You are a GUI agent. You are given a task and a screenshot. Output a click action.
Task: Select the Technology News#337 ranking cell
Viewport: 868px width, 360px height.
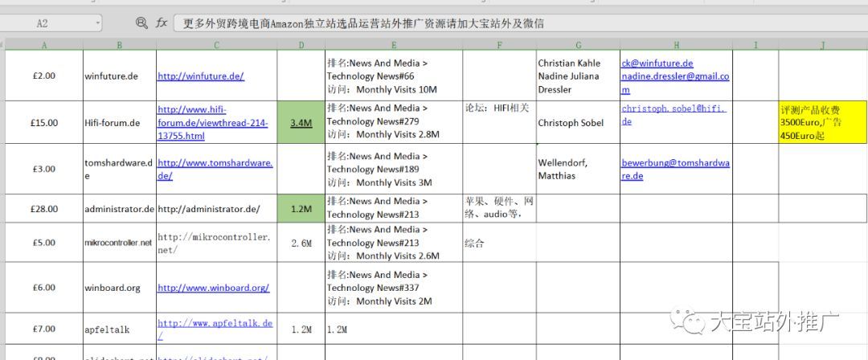click(394, 288)
